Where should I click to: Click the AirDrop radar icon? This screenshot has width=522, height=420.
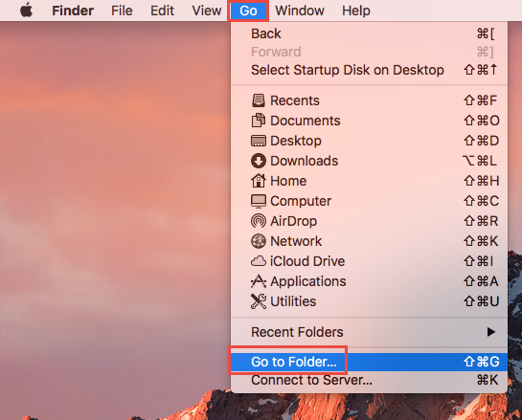pyautogui.click(x=259, y=221)
